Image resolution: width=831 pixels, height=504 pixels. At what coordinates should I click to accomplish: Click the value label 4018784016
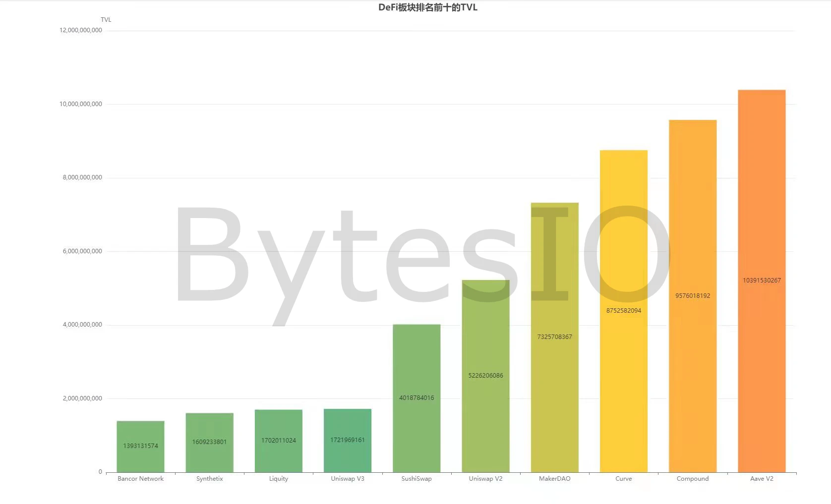(416, 398)
